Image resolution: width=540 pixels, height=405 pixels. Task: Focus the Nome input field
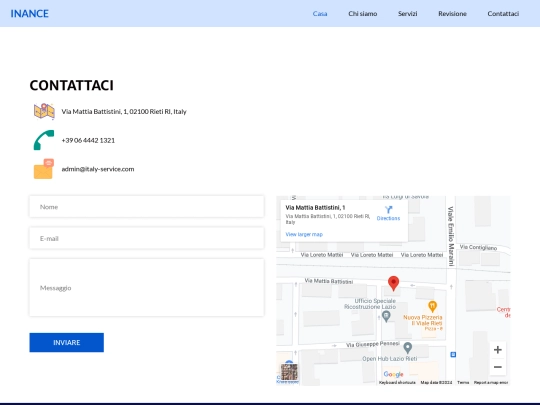[147, 207]
